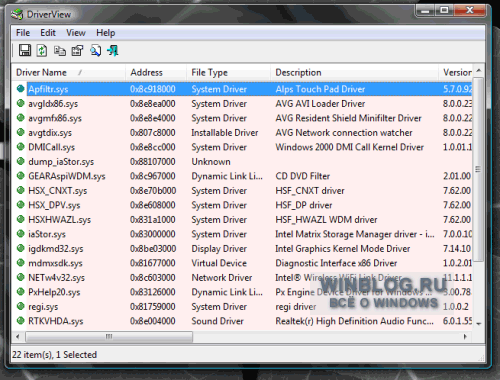Image resolution: width=500 pixels, height=380 pixels.
Task: Click the Intel Graphics Kernel Mode Driver description
Action: 343,249
